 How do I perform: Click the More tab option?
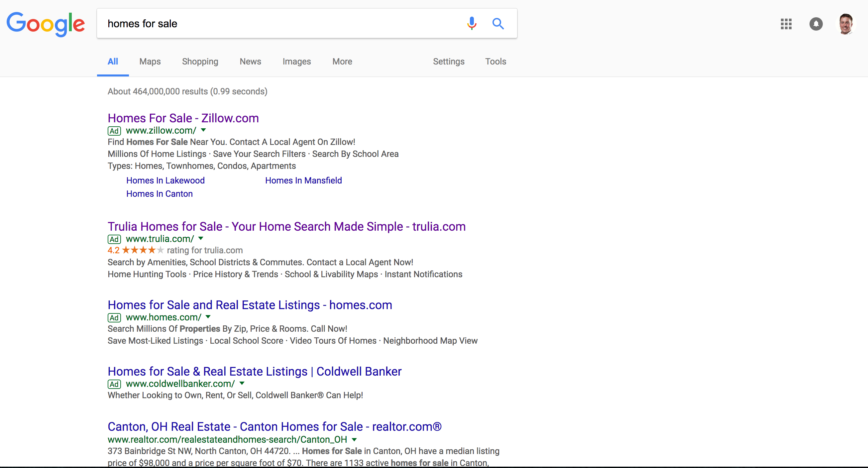click(x=342, y=62)
